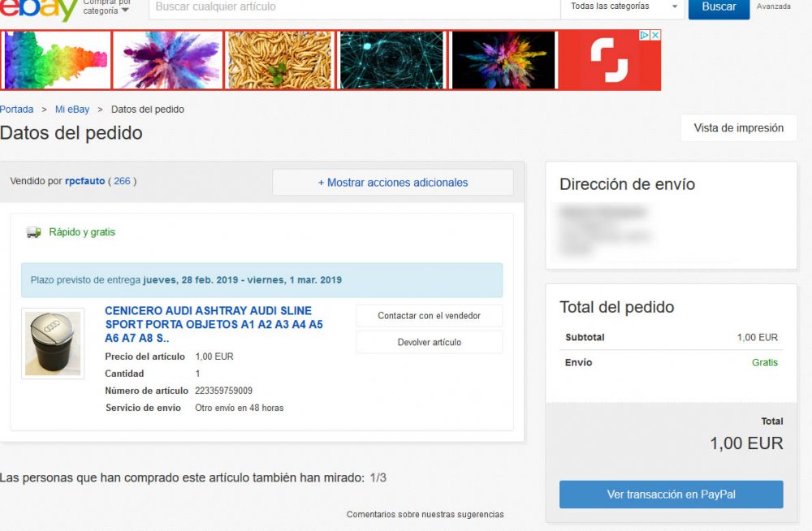Click the 'Vista de impresión' button
812x531 pixels.
(x=738, y=128)
